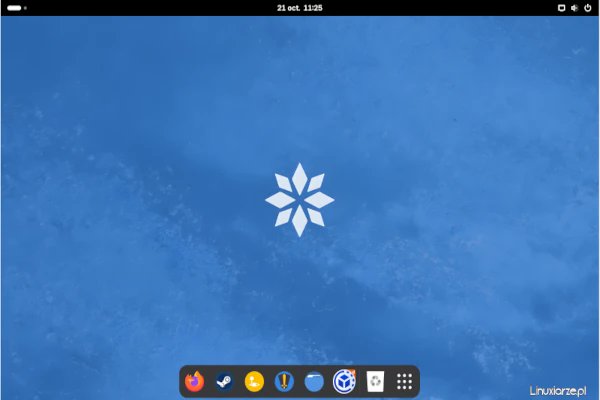Screen dimensions: 600x400
Task: Open the Activities workspace indicator
Action: [x=16, y=8]
